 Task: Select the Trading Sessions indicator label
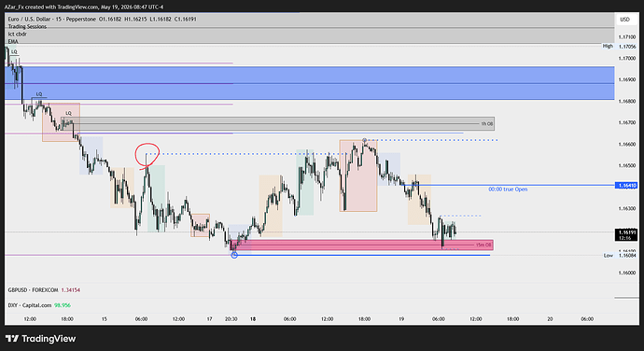(27, 26)
